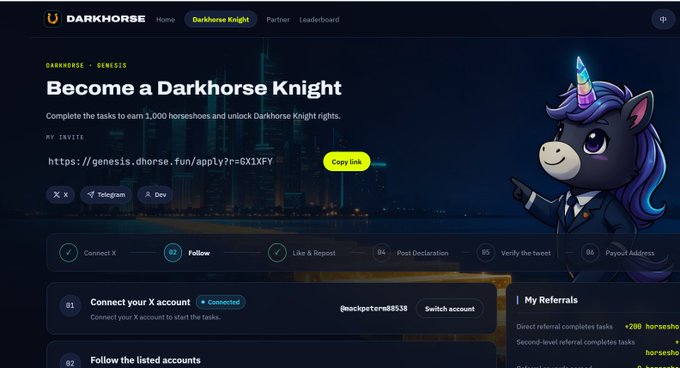Click the Connected status badge
This screenshot has width=680, height=368.
(x=221, y=302)
